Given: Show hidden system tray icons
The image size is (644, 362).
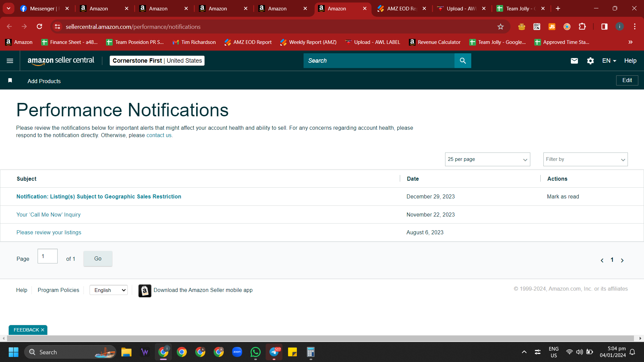Looking at the screenshot, I should pyautogui.click(x=524, y=352).
